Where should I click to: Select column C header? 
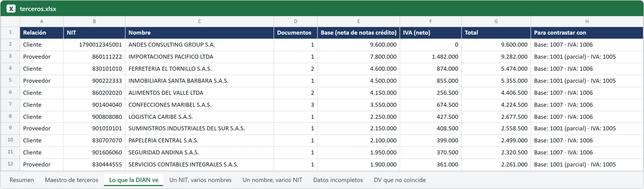199,21
